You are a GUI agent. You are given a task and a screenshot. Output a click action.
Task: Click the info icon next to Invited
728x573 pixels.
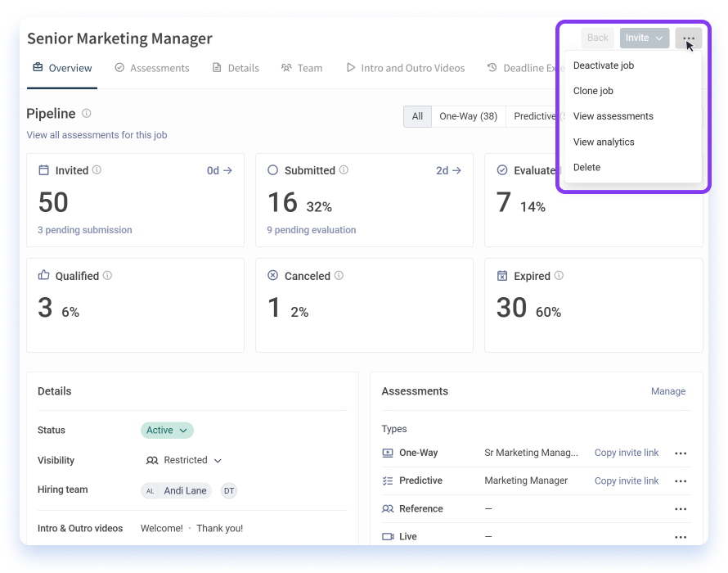(x=97, y=169)
